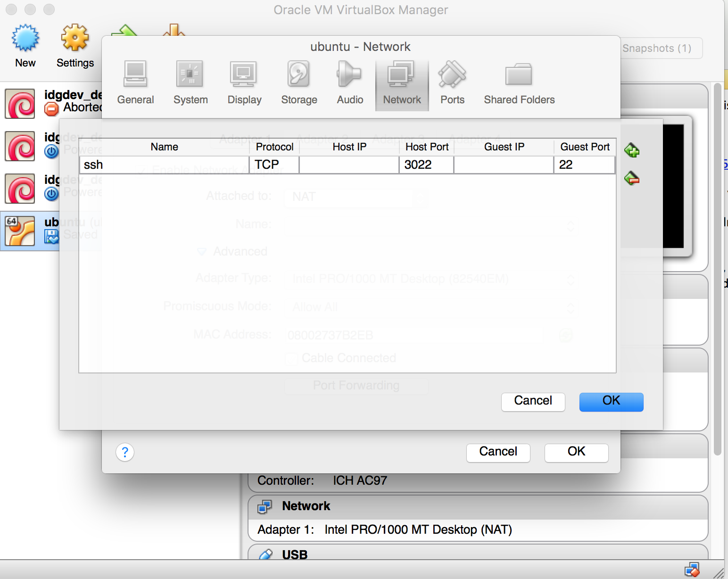The image size is (728, 579).
Task: Click the empty Host IP cell
Action: [349, 165]
